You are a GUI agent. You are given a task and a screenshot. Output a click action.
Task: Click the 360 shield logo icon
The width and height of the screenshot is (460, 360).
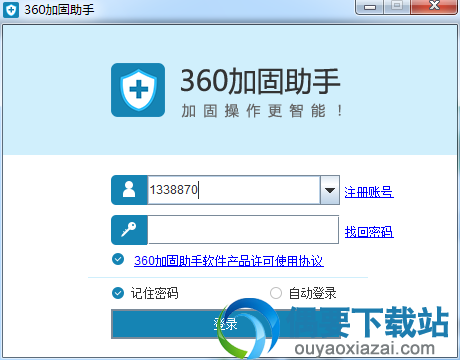(138, 90)
